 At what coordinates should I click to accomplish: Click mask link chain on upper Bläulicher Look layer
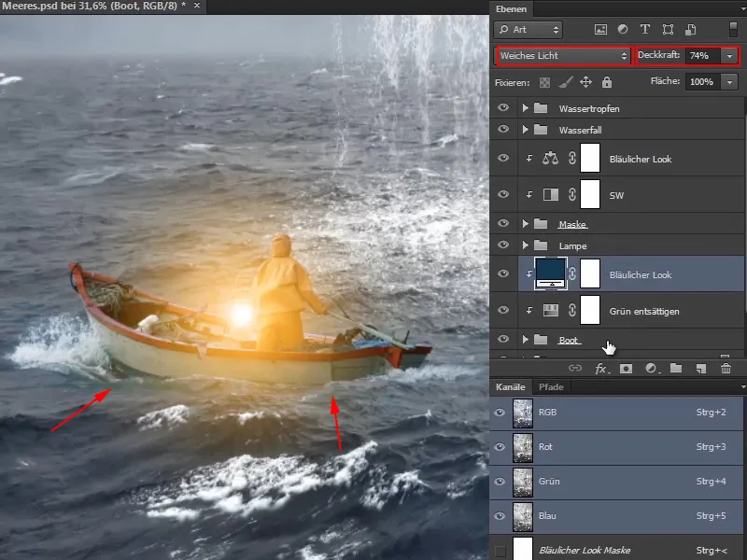tap(572, 158)
